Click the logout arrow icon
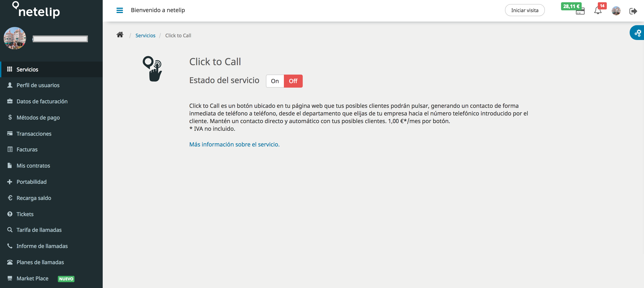Screen dimensions: 644x288 [633, 11]
